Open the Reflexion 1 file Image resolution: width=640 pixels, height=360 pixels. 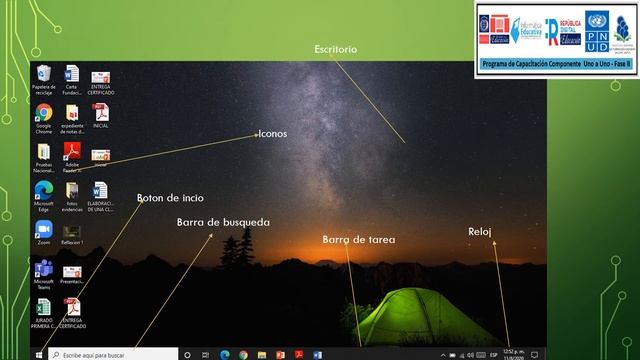click(72, 235)
